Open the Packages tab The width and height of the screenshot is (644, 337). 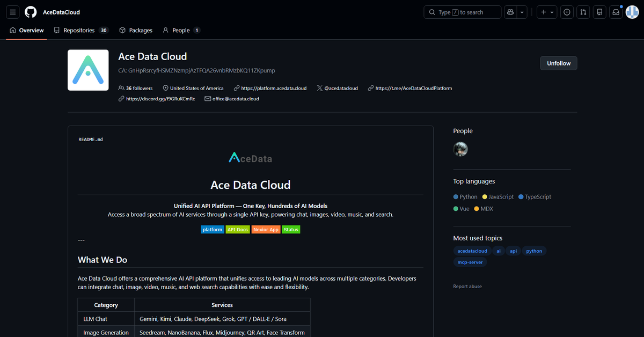pyautogui.click(x=136, y=31)
